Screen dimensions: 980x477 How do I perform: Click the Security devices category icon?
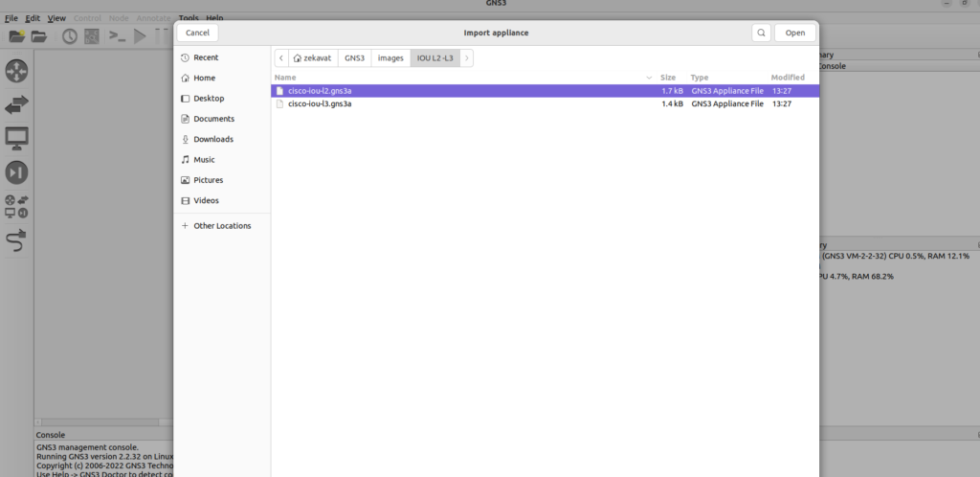(x=17, y=172)
